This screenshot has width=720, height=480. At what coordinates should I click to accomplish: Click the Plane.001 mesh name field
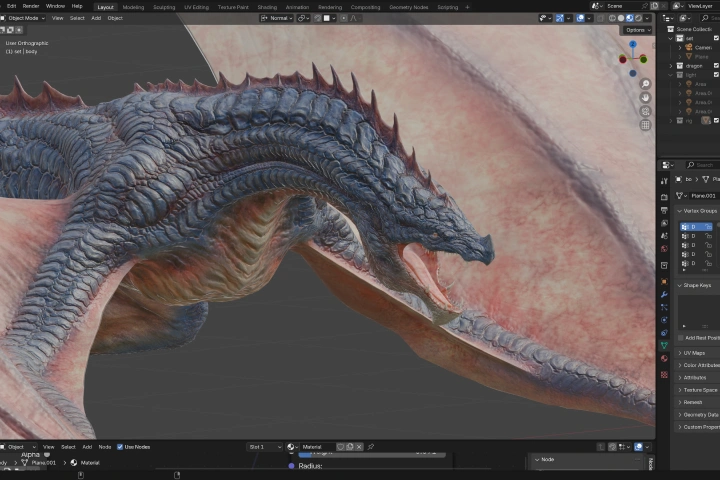tap(702, 196)
